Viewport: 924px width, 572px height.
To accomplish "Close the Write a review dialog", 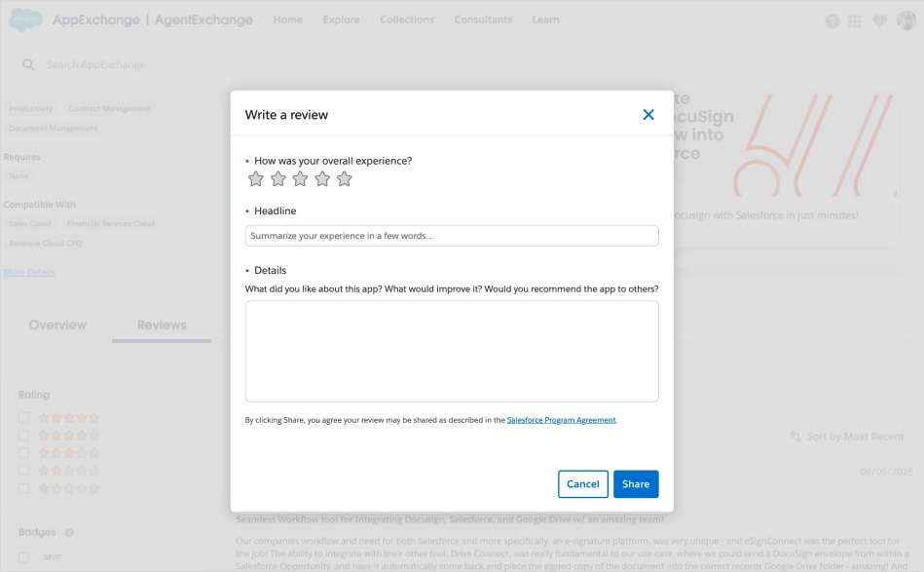I will 648,114.
